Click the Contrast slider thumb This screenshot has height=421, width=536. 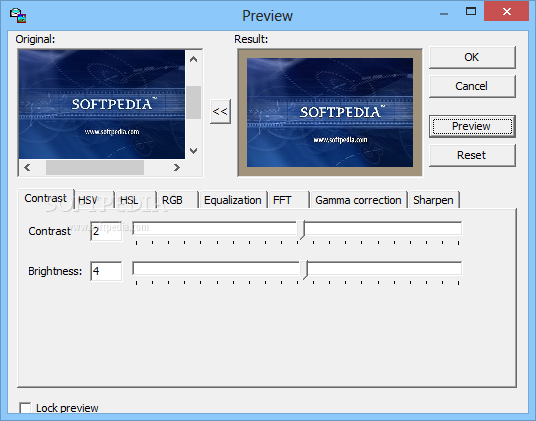pyautogui.click(x=301, y=230)
